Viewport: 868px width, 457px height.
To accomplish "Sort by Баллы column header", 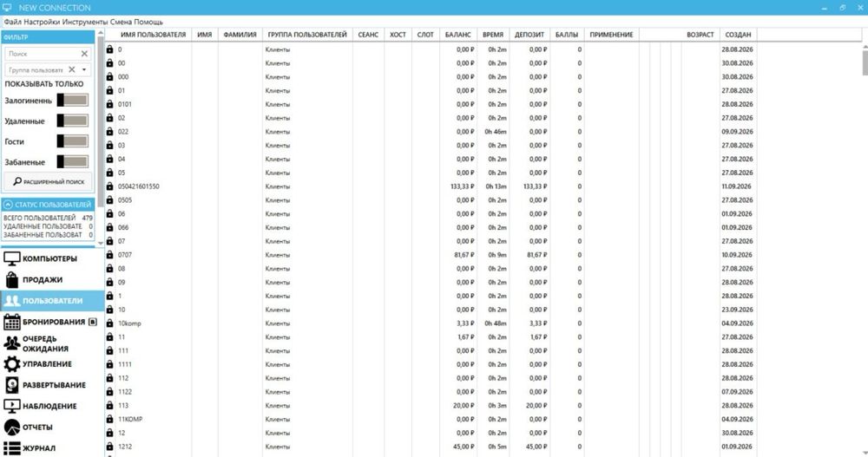I will pyautogui.click(x=567, y=35).
